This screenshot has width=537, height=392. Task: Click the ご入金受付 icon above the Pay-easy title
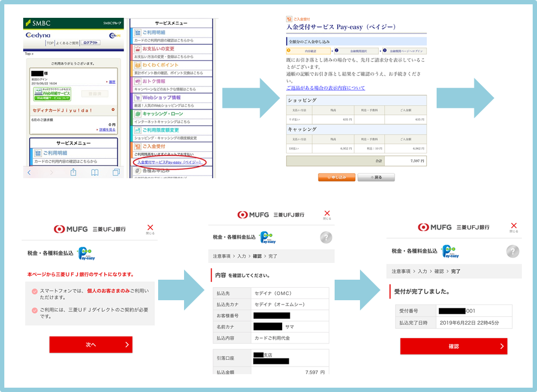289,19
